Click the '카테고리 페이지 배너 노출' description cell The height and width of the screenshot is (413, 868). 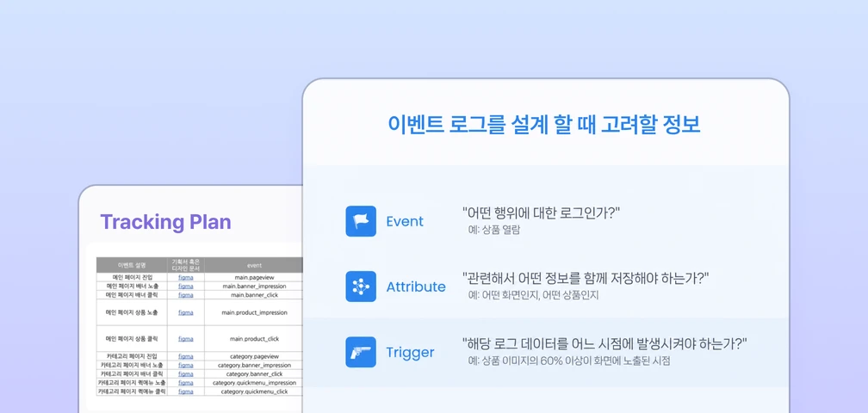point(132,365)
